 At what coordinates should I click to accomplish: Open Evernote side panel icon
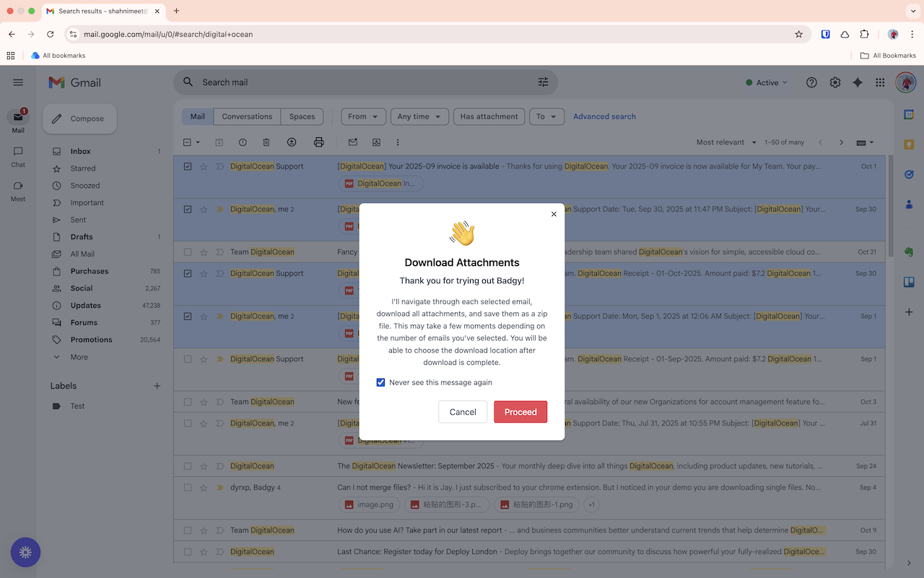pos(909,251)
